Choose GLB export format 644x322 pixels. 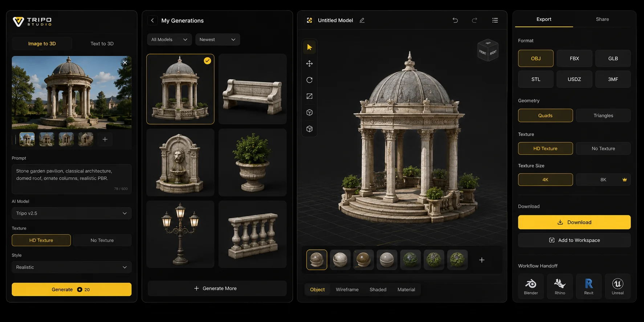613,58
